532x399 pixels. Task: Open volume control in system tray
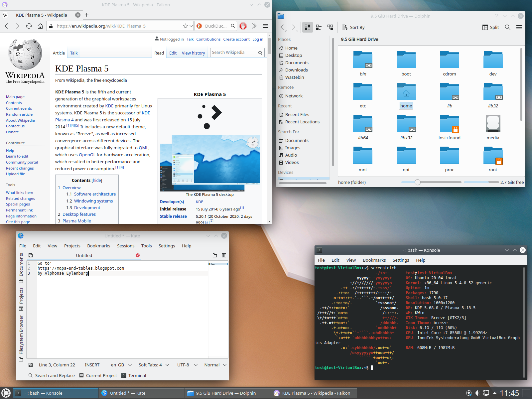point(477,393)
